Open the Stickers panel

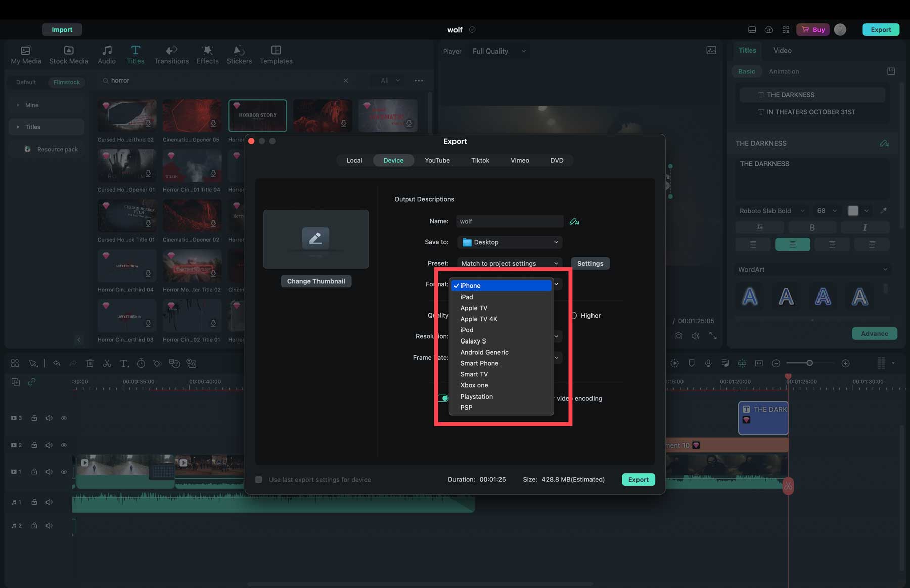[x=239, y=54]
